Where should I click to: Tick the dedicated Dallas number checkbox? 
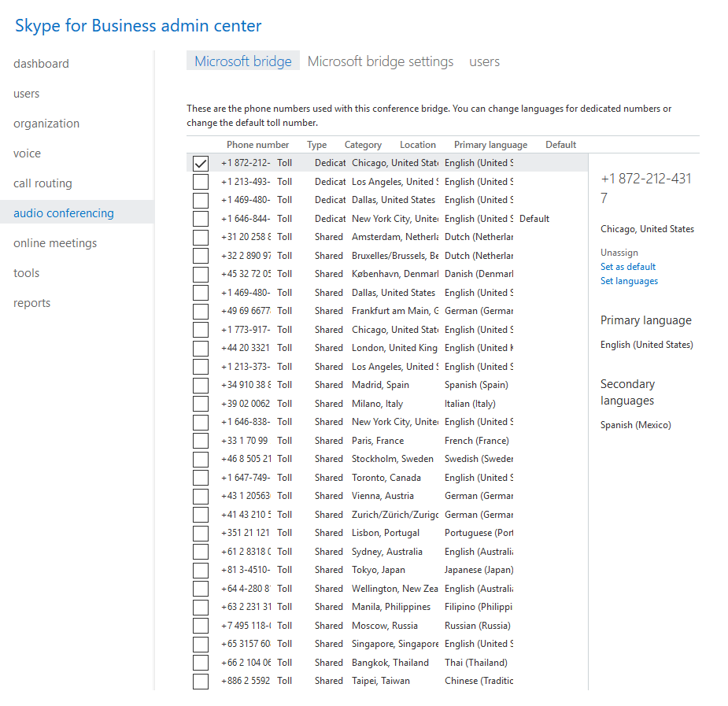point(201,201)
